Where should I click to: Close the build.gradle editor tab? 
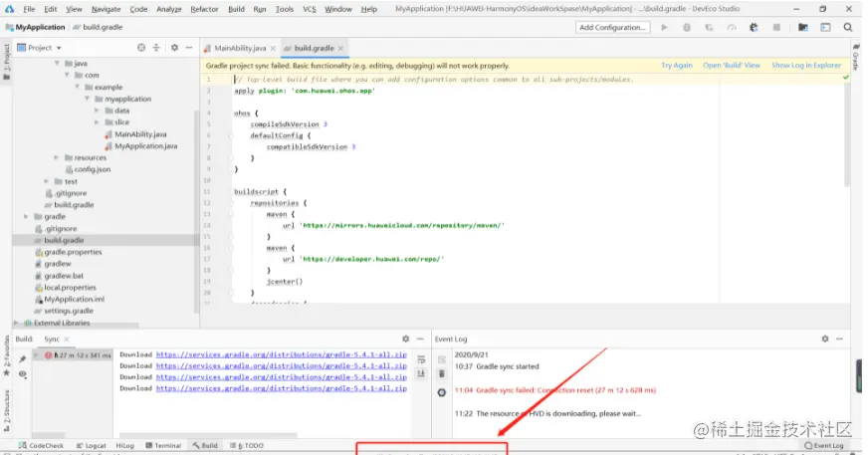click(340, 48)
